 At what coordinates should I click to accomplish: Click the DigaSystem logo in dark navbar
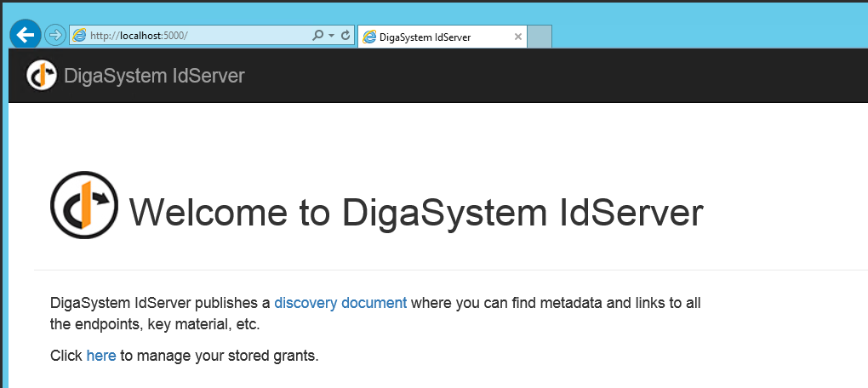click(x=41, y=76)
